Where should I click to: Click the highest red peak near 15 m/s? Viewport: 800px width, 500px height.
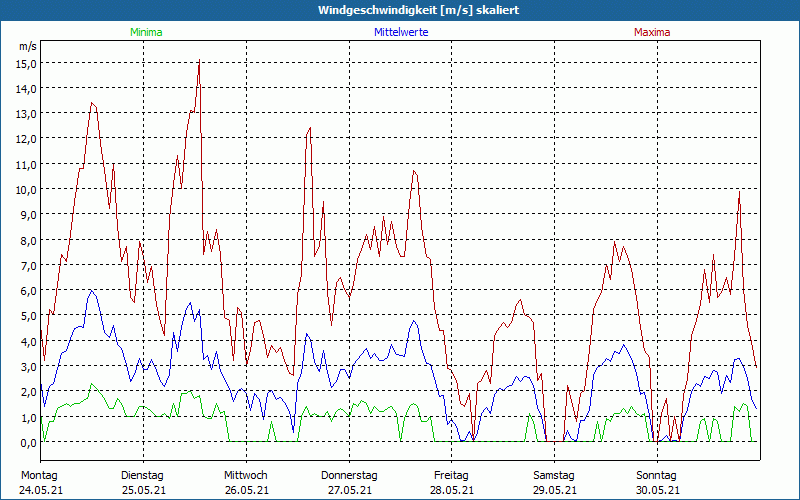(x=200, y=62)
